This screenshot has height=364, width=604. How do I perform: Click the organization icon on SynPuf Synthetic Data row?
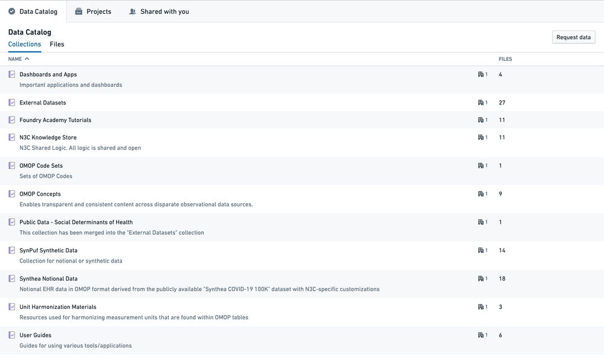pos(481,251)
